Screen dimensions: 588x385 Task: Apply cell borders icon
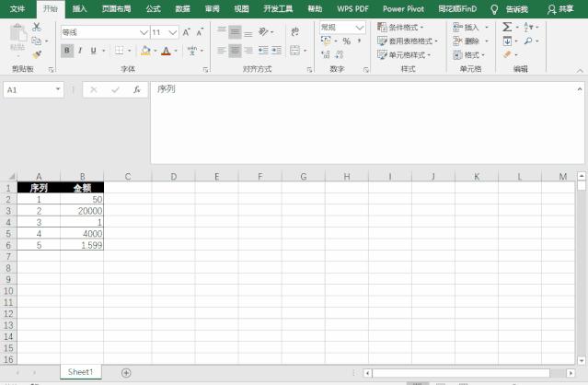click(x=119, y=51)
